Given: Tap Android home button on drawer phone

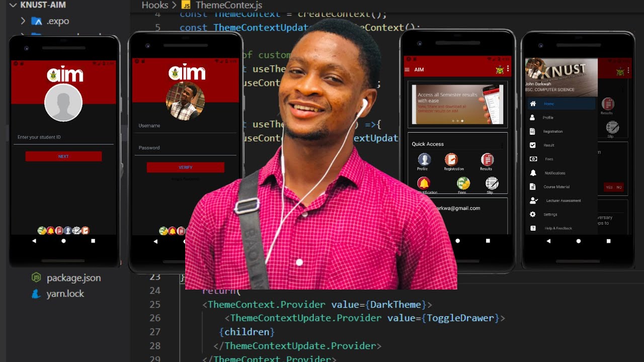Looking at the screenshot, I should point(578,241).
